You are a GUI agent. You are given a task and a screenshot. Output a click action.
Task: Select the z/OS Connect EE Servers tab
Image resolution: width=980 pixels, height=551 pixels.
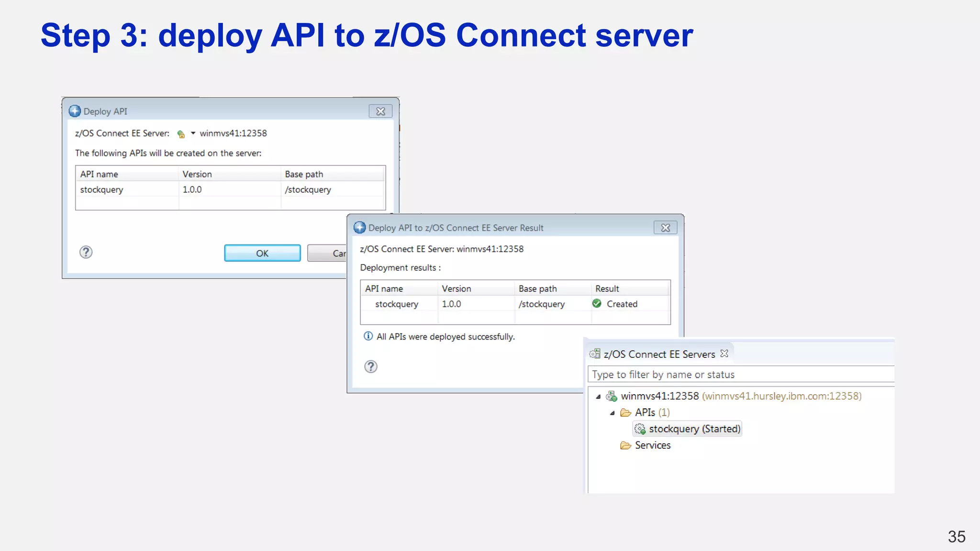659,354
